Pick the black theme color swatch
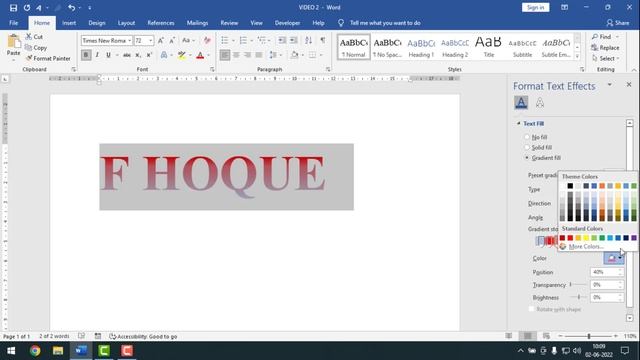Viewport: 640px width, 360px height. pos(570,186)
